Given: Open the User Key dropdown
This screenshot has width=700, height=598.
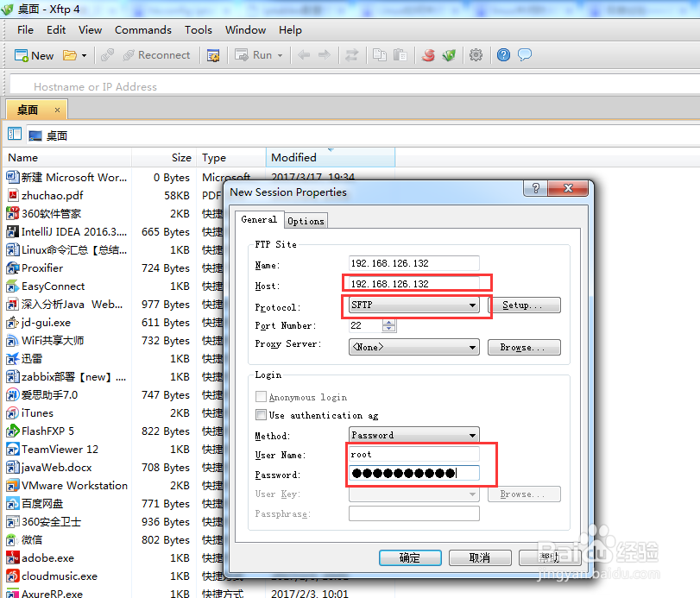Looking at the screenshot, I should (x=413, y=494).
